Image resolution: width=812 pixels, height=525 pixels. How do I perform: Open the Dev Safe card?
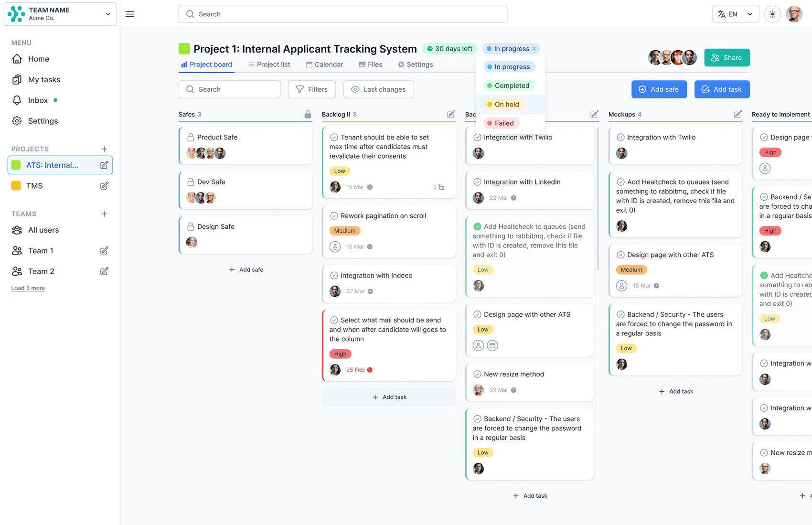point(246,190)
